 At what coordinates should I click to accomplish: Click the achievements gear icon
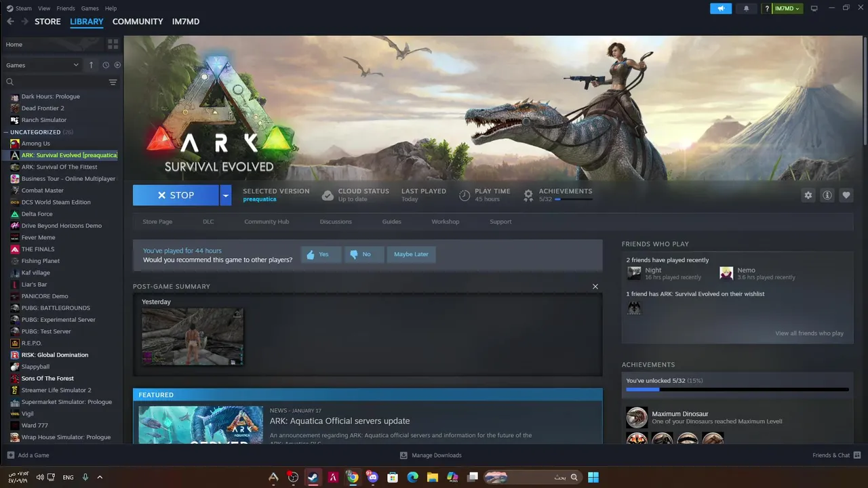[x=528, y=195]
